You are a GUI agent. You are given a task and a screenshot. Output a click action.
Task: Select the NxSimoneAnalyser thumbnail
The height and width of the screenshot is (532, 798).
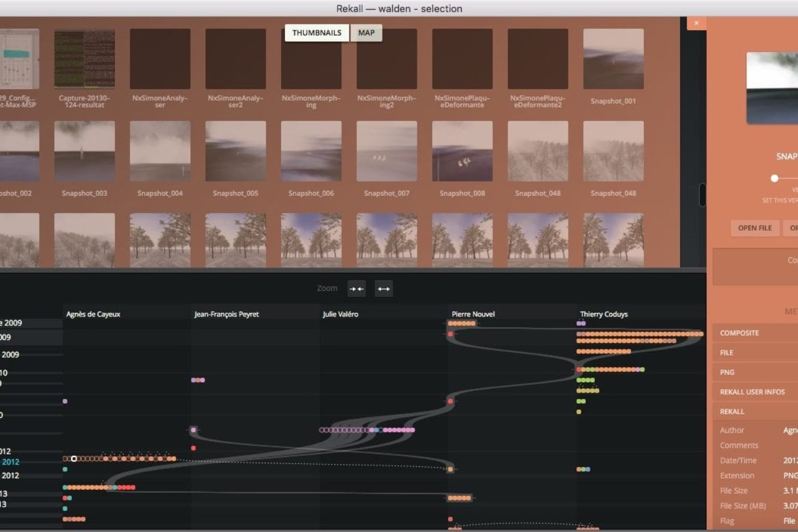pyautogui.click(x=160, y=60)
